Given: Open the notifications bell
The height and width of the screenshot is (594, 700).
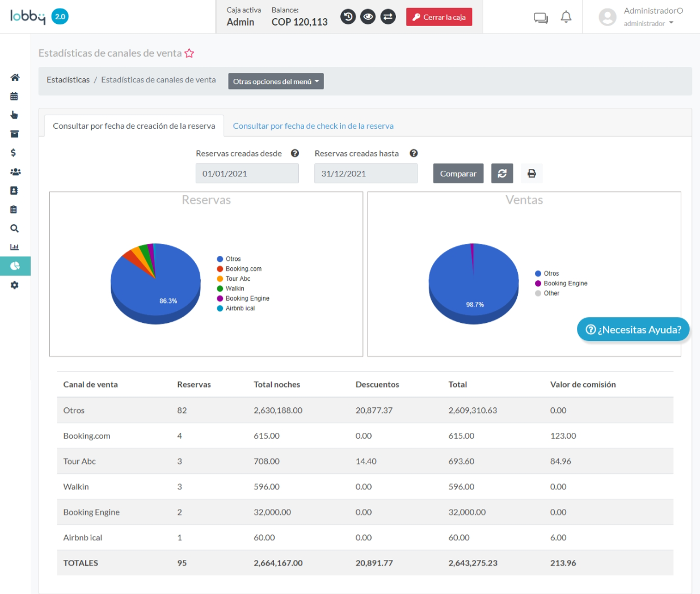Looking at the screenshot, I should click(566, 17).
